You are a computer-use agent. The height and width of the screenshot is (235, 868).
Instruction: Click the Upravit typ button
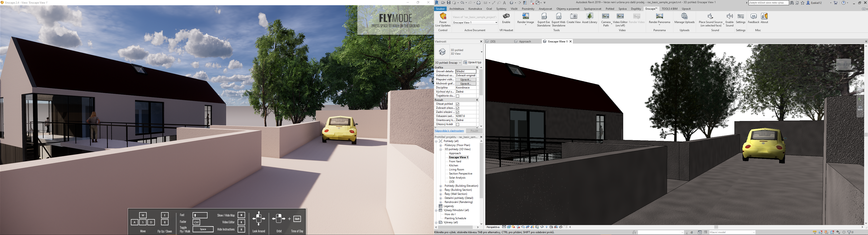472,62
